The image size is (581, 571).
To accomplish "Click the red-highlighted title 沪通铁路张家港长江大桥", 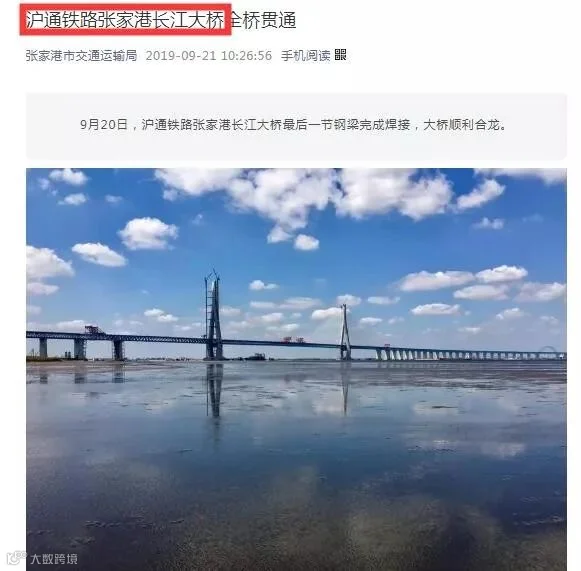I will click(x=125, y=20).
